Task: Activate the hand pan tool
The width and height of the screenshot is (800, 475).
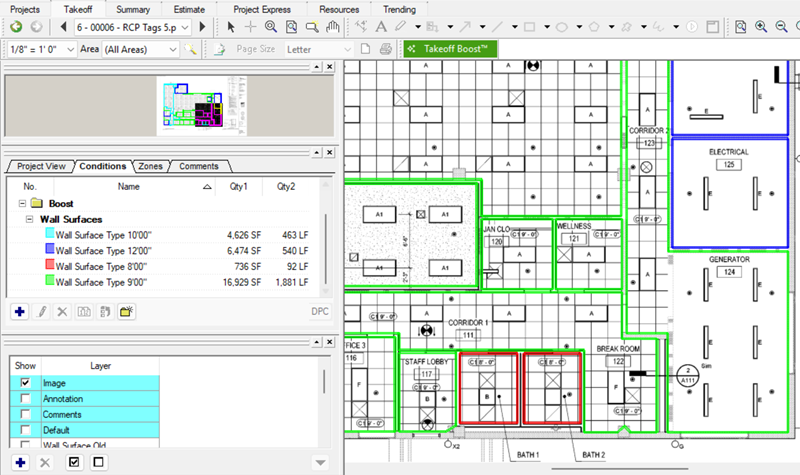Action: pos(333,27)
